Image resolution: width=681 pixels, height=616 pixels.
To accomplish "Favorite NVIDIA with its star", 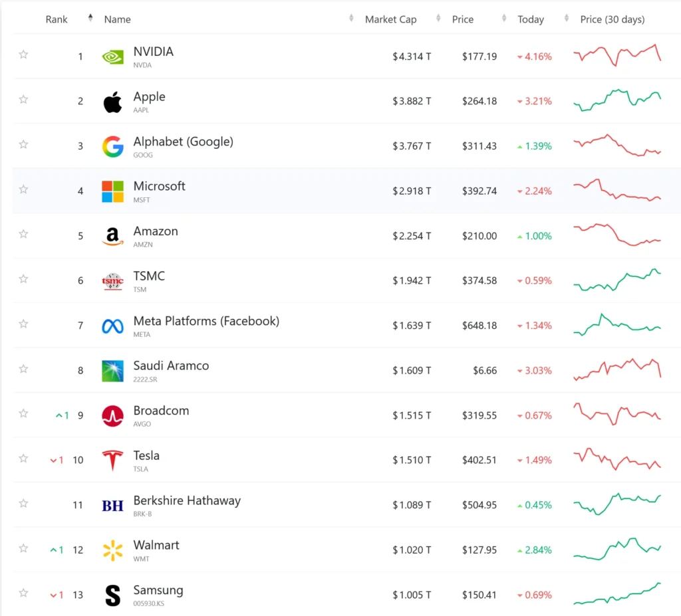I will [x=23, y=54].
